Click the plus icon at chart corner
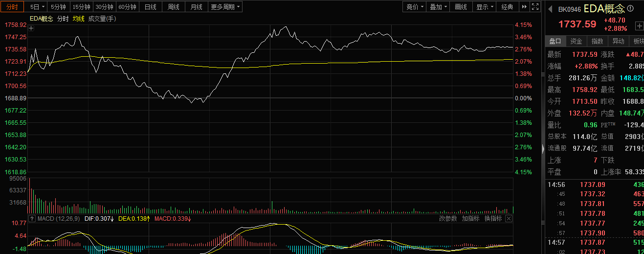This screenshot has height=254, width=644. click(31, 28)
